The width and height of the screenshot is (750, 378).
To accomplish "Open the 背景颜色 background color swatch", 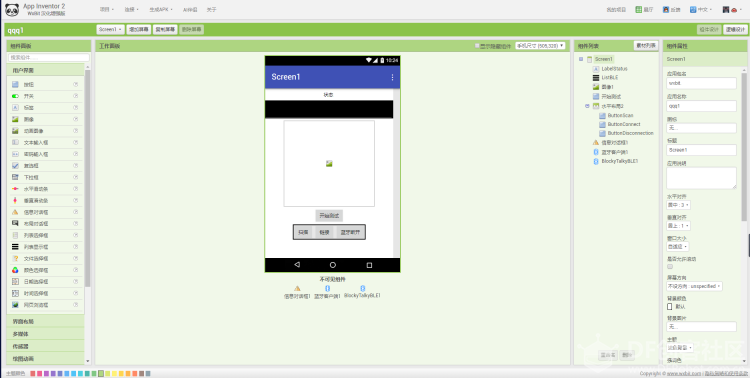I will click(x=670, y=306).
